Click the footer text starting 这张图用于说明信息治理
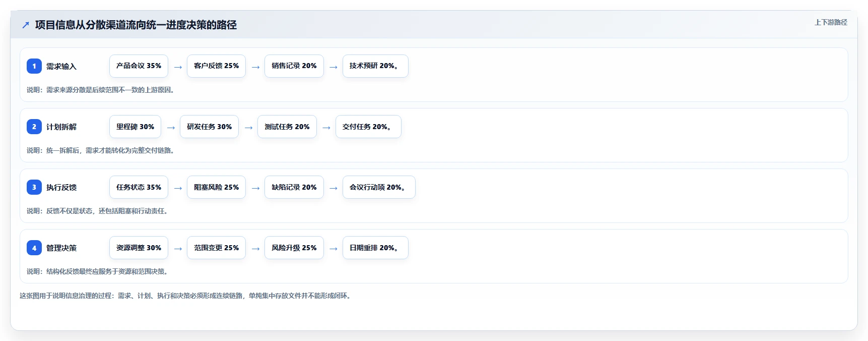868x341 pixels. click(x=186, y=296)
